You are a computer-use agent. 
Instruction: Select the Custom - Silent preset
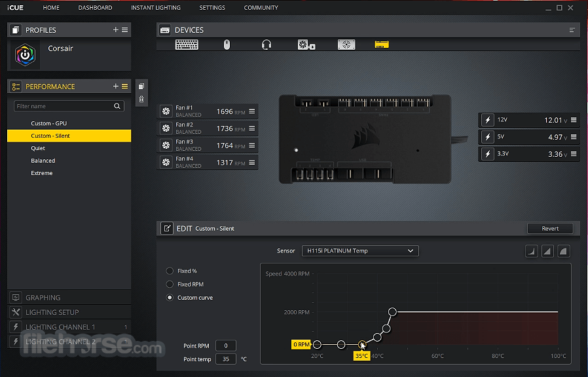pos(69,136)
